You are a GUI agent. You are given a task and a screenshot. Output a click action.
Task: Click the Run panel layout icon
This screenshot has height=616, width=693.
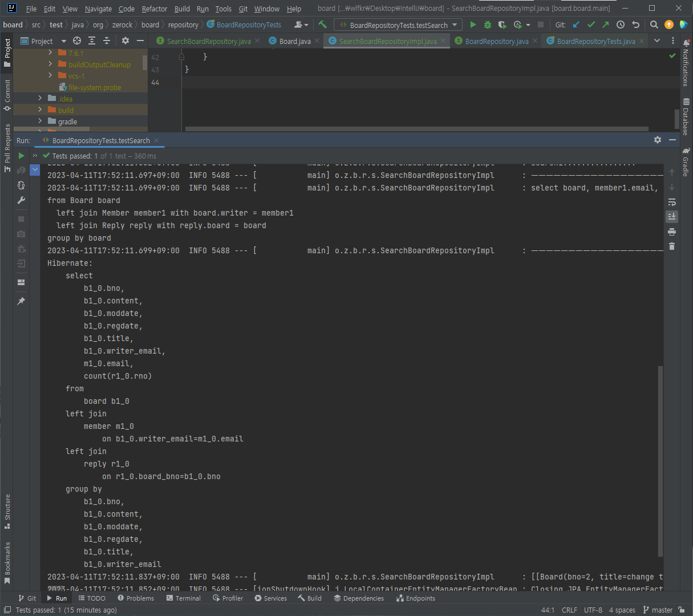21,282
